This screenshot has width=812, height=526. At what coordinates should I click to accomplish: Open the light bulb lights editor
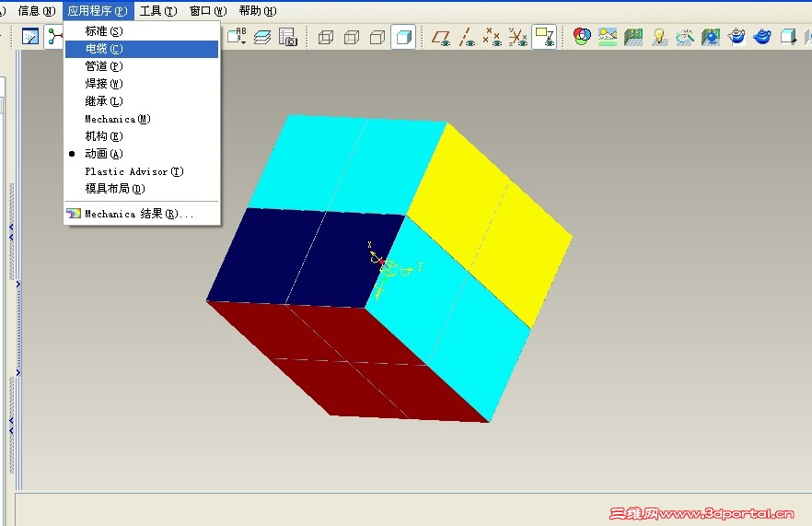coord(659,37)
